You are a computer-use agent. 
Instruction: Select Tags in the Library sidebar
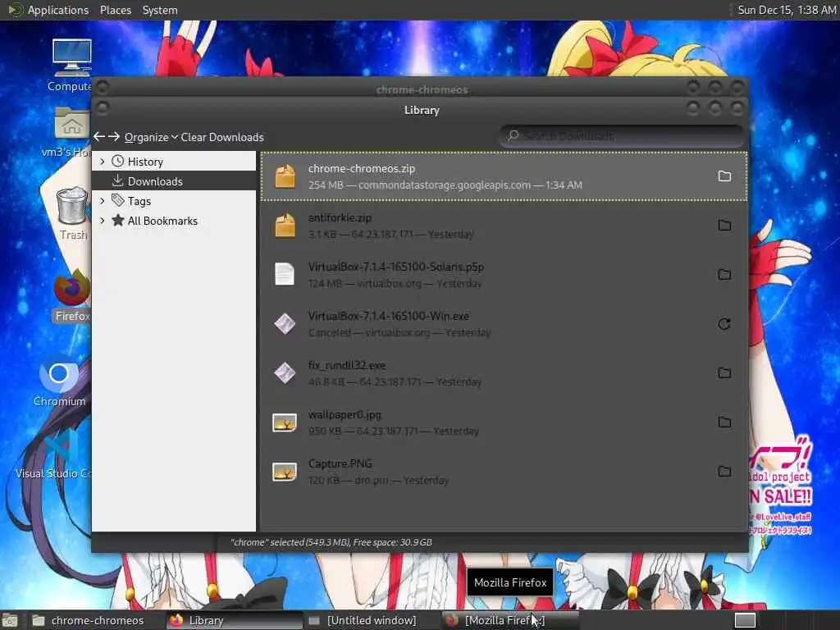click(x=174, y=201)
